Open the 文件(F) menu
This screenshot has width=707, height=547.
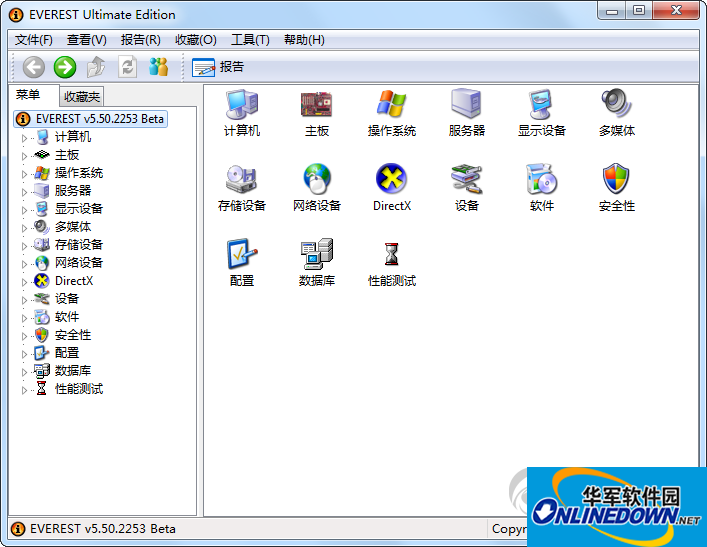33,40
